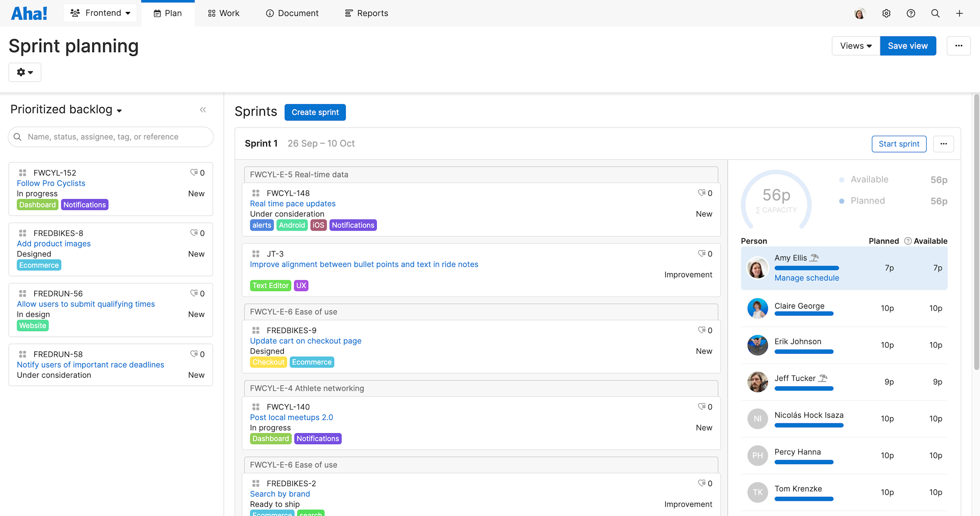Open the Frontend workspace dropdown
Image resolution: width=980 pixels, height=516 pixels.
[x=100, y=13]
